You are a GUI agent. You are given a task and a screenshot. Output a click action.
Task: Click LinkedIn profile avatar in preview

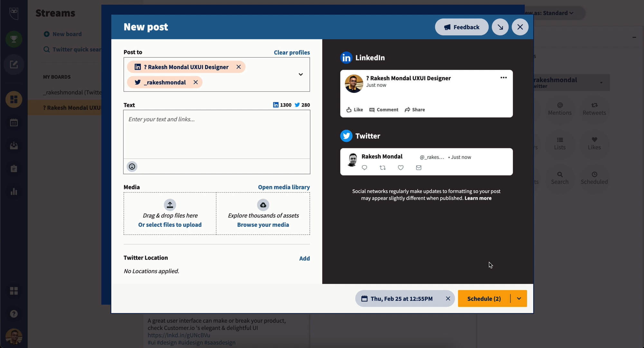[x=354, y=83]
